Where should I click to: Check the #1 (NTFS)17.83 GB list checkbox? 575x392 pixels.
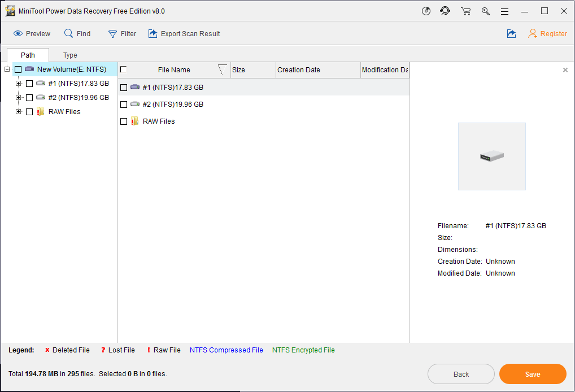[124, 88]
